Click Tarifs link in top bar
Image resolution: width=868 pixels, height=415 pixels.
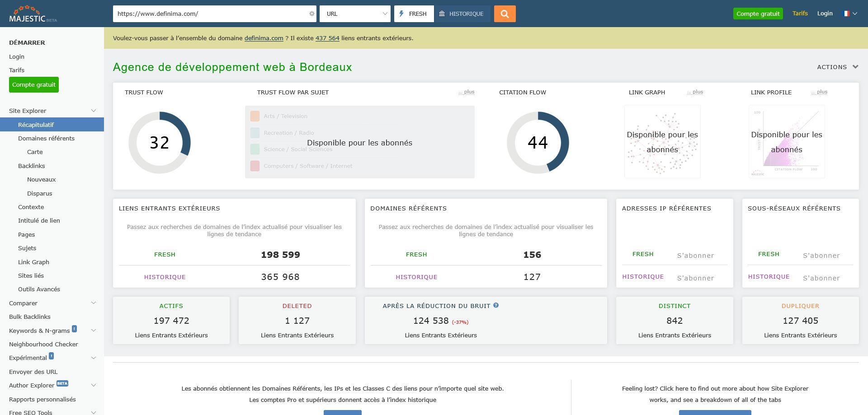tap(800, 14)
